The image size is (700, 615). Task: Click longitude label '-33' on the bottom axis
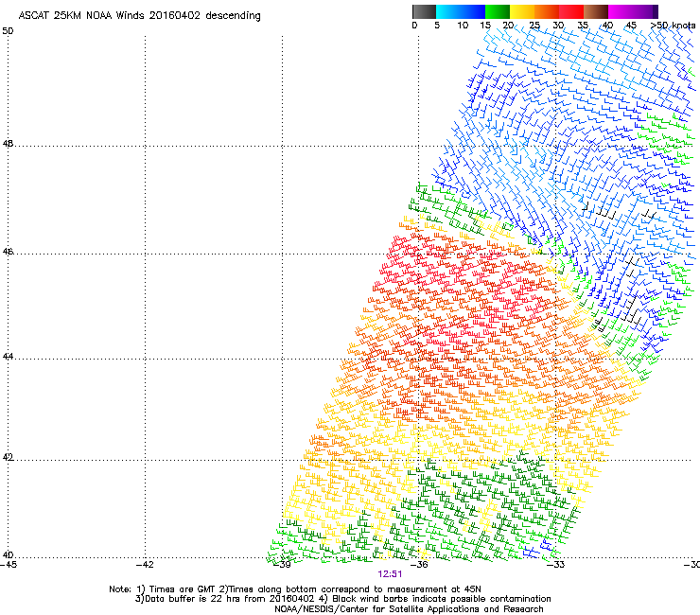[x=556, y=565]
